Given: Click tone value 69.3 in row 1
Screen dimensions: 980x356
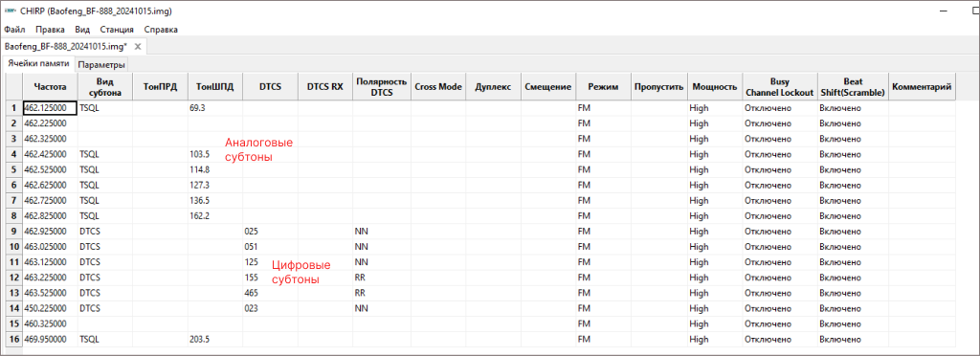Looking at the screenshot, I should [x=215, y=108].
